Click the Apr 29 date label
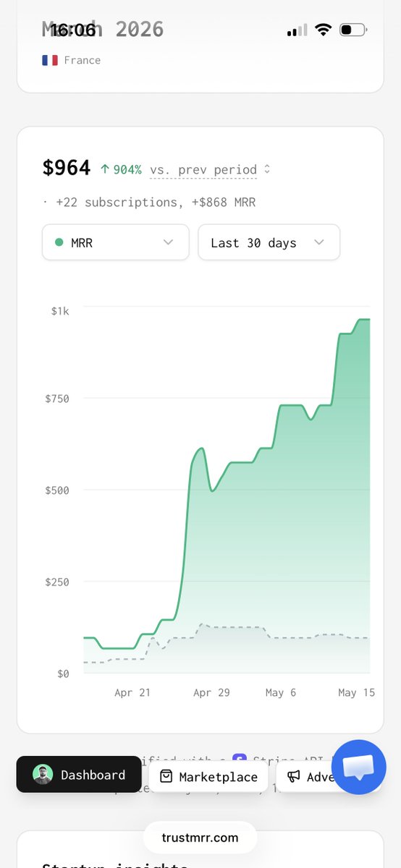This screenshot has height=868, width=401. point(211,692)
